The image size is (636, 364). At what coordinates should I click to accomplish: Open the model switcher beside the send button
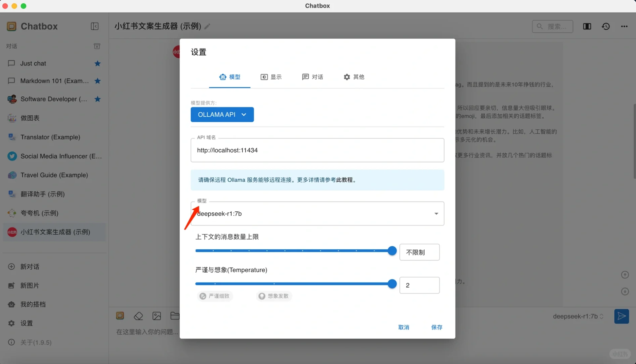[578, 316]
